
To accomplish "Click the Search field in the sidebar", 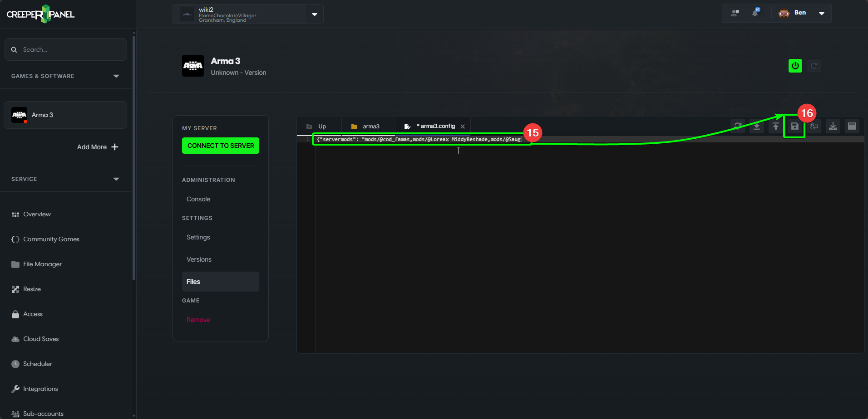I will pyautogui.click(x=65, y=49).
